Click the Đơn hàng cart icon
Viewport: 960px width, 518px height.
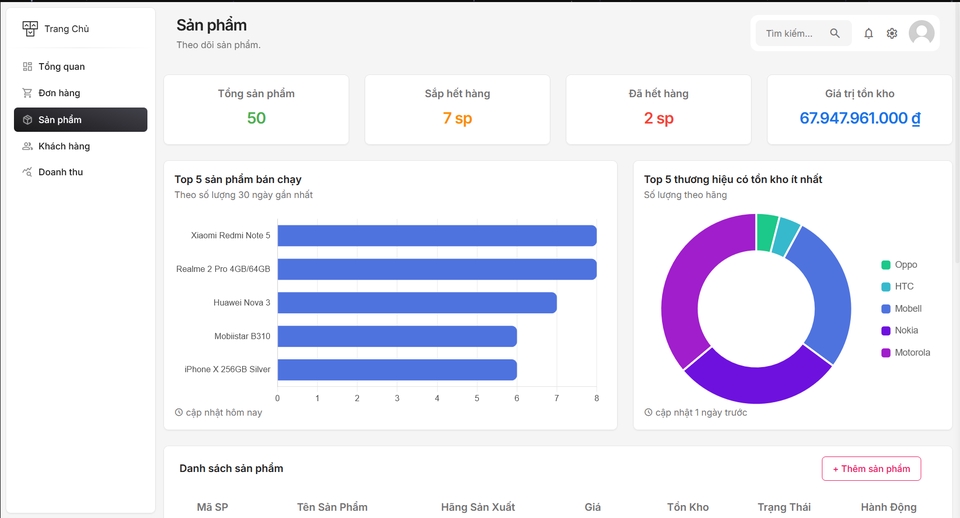(28, 93)
